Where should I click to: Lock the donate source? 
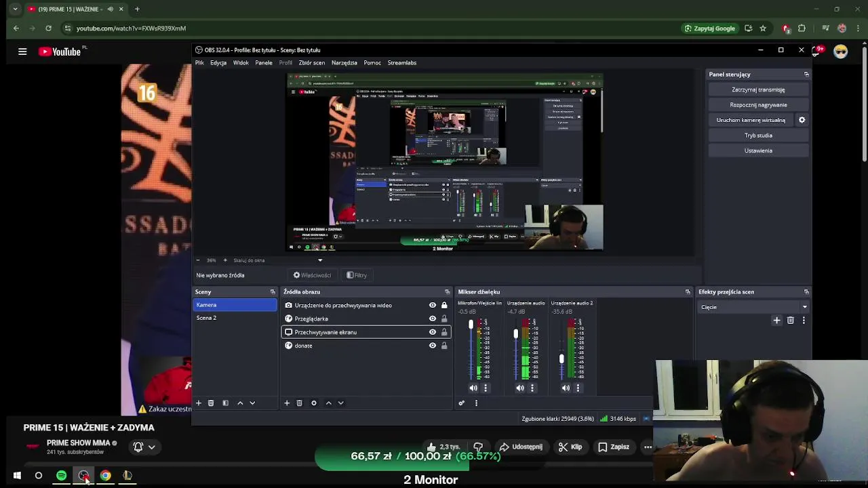pyautogui.click(x=444, y=346)
